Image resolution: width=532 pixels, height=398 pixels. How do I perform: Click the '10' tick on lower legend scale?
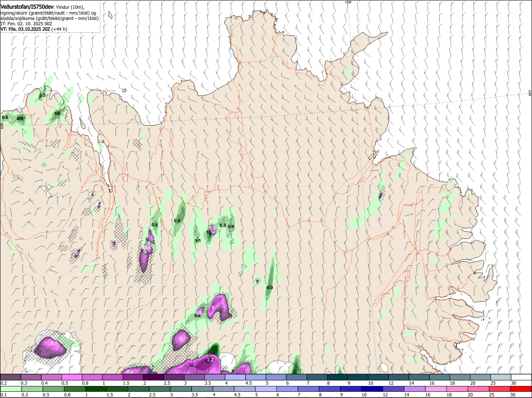(364, 395)
